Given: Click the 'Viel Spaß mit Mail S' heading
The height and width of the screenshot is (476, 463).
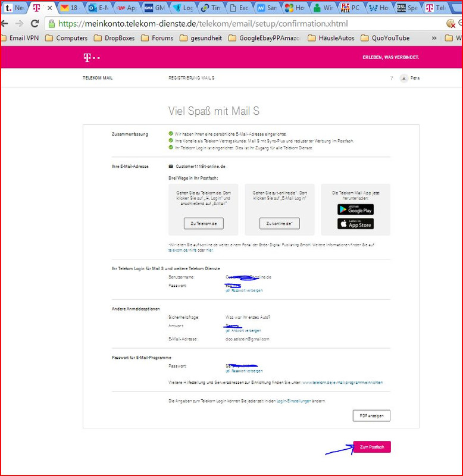Looking at the screenshot, I should 214,111.
